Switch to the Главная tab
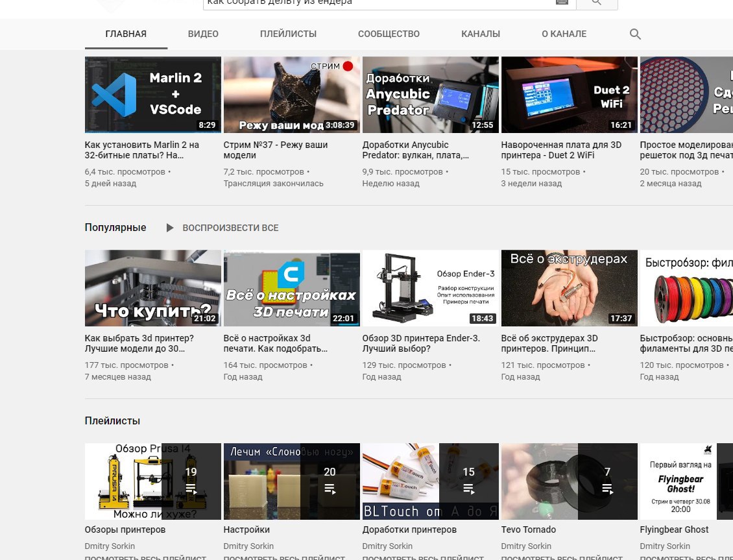Image resolution: width=733 pixels, height=560 pixels. 126,34
